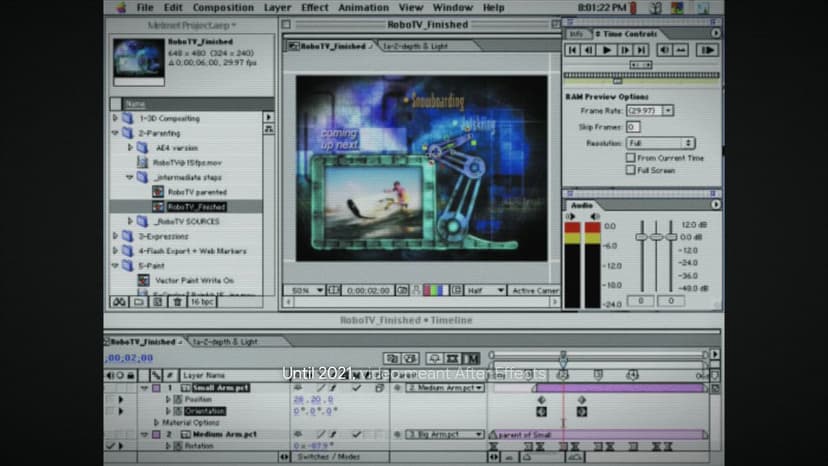Open parent dropdown 3. Big Arm.pct
This screenshot has width=828, height=466.
click(444, 434)
